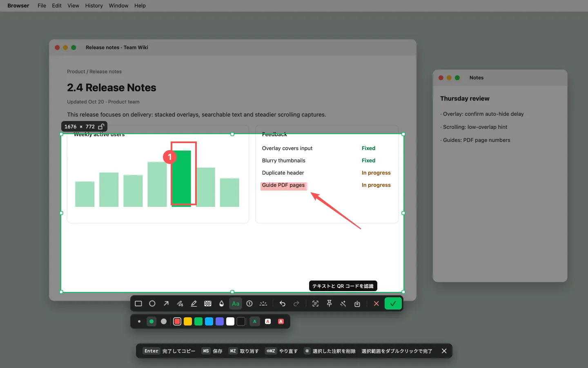The height and width of the screenshot is (368, 588).
Task: Open the Window menu
Action: [118, 6]
